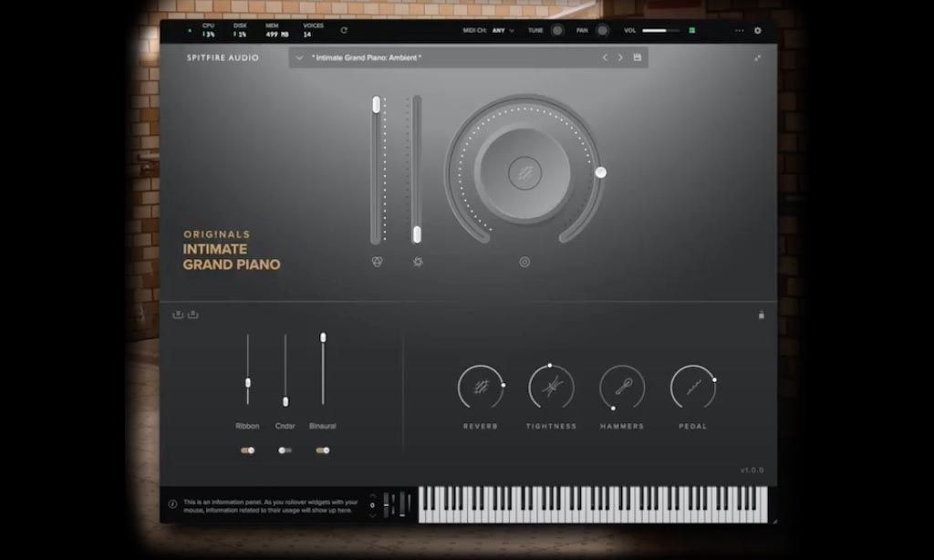
Task: Click the second export icon in lower panel
Action: click(193, 315)
